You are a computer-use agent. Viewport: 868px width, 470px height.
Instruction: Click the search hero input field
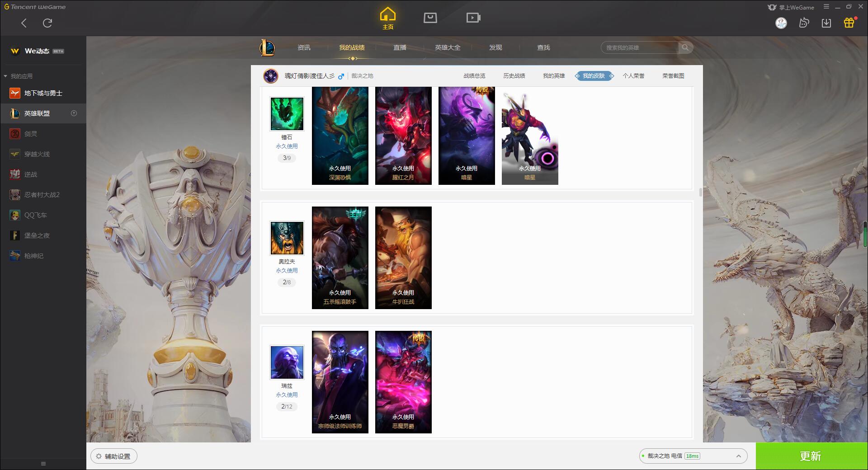click(640, 47)
